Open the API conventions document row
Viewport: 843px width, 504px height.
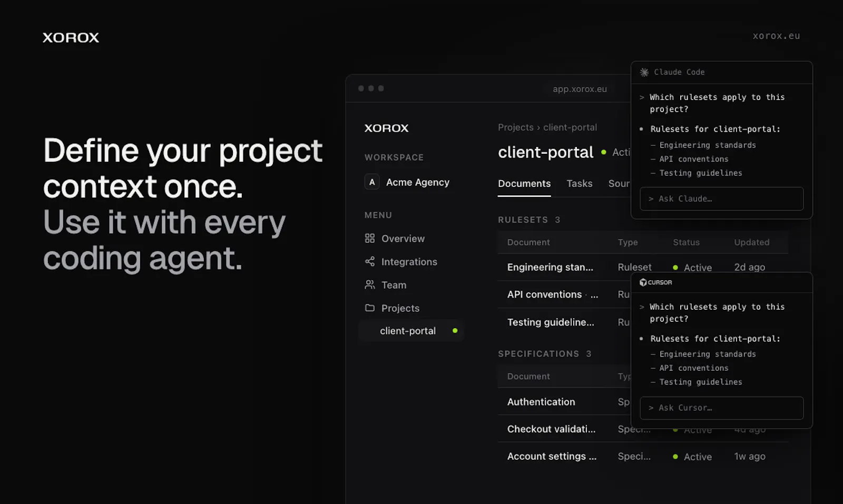tap(564, 294)
